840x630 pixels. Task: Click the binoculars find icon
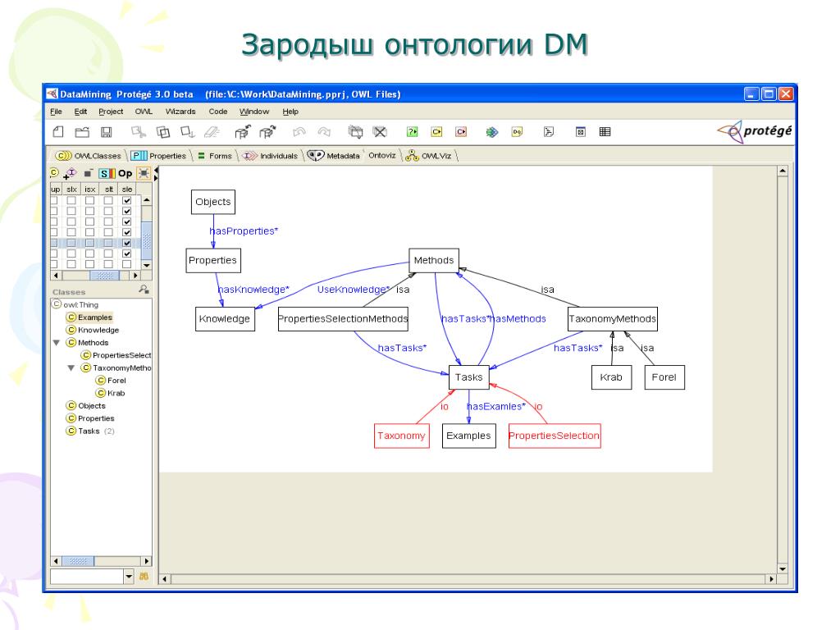(x=144, y=577)
